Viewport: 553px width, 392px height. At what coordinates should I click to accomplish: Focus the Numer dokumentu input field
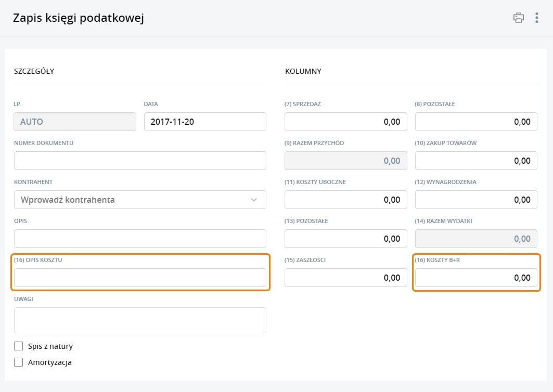pos(139,161)
